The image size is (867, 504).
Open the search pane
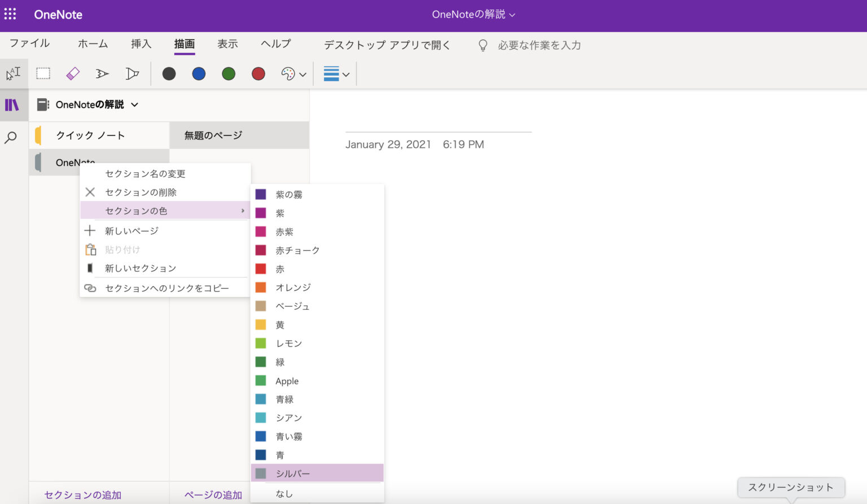point(11,138)
